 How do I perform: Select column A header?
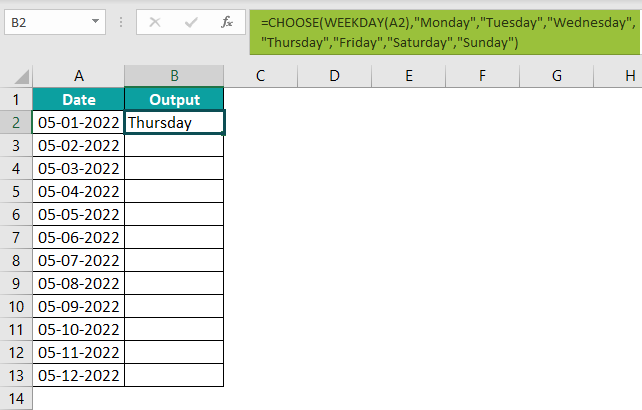point(79,76)
